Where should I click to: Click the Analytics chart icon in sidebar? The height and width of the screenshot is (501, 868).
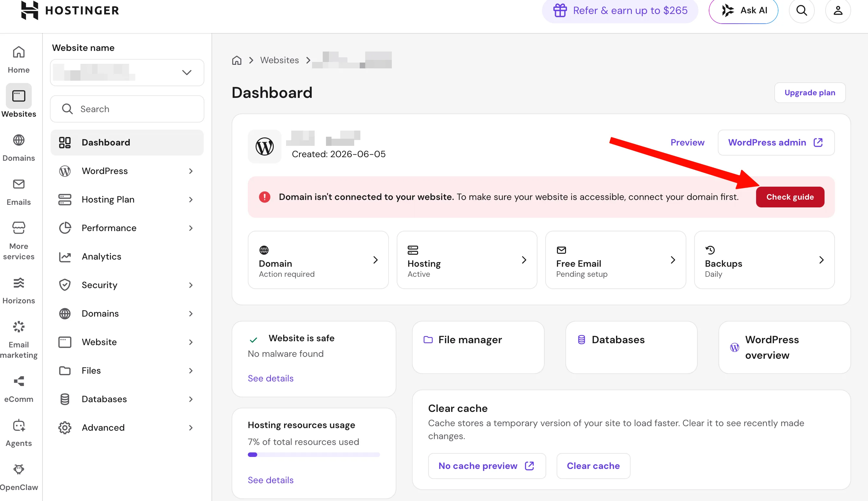[65, 257]
